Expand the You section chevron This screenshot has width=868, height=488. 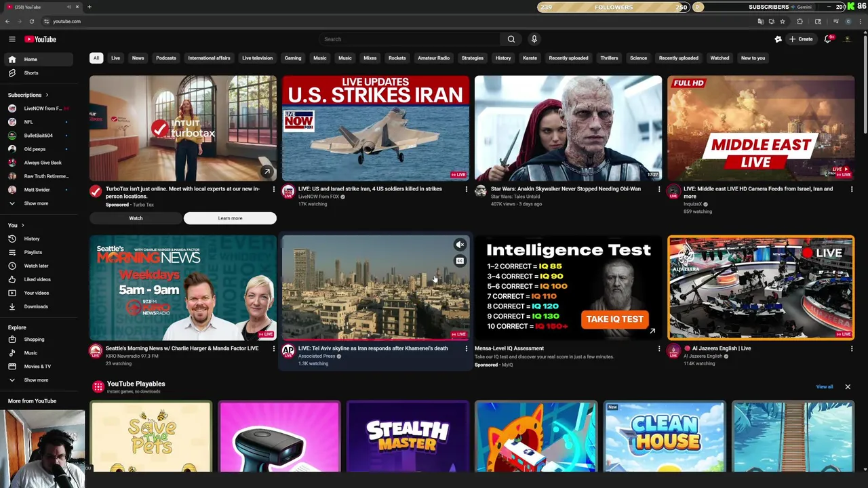(22, 225)
